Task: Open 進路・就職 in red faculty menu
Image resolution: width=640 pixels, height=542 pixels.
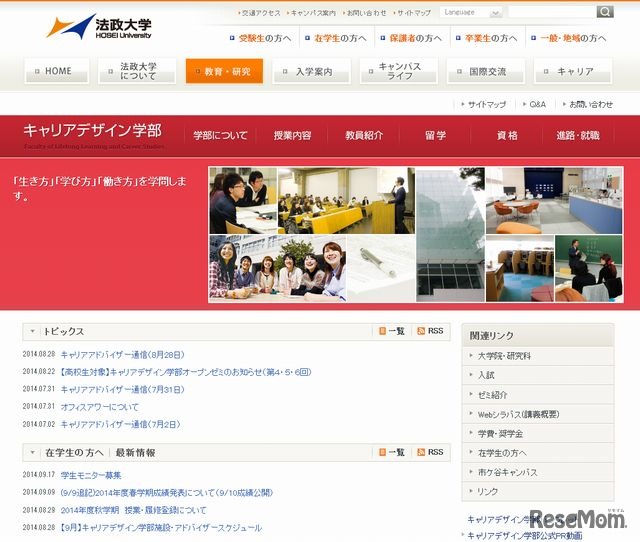Action: pyautogui.click(x=578, y=136)
